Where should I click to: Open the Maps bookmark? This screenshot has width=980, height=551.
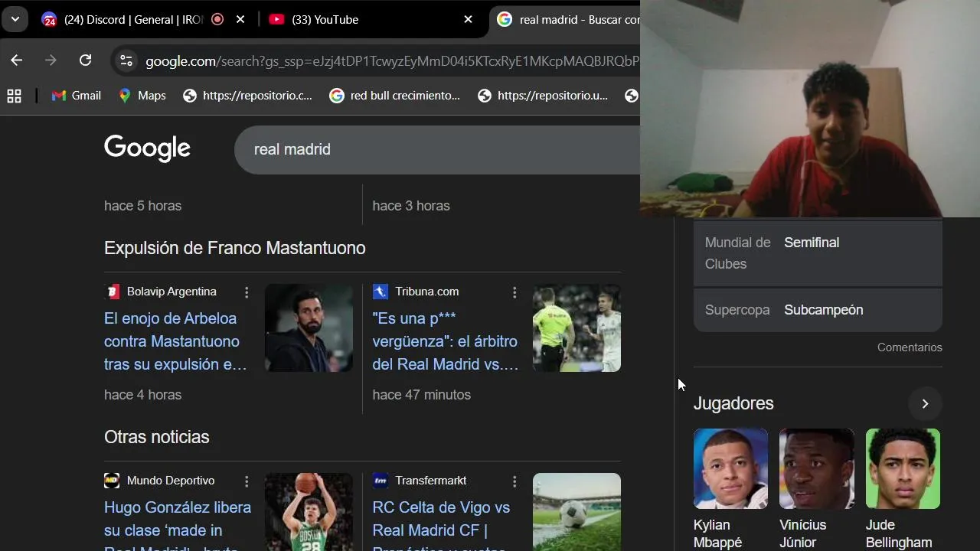tap(142, 96)
